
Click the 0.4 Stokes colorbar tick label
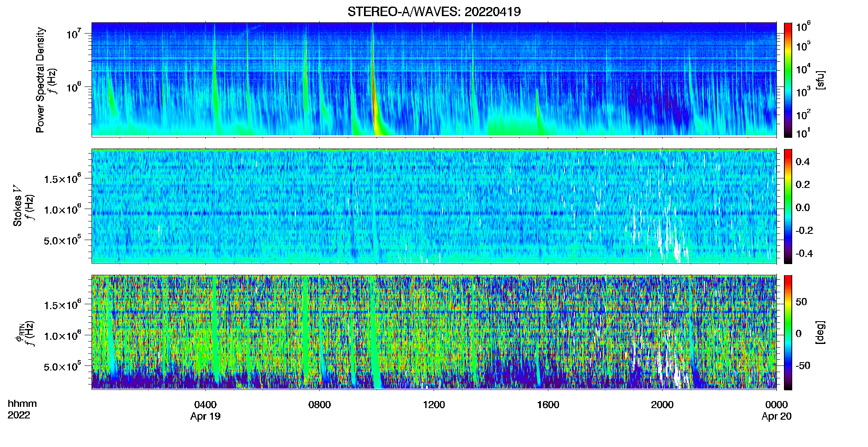click(803, 162)
